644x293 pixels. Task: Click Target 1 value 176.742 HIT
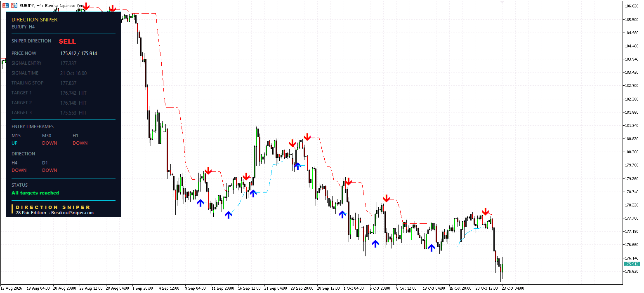tap(73, 93)
